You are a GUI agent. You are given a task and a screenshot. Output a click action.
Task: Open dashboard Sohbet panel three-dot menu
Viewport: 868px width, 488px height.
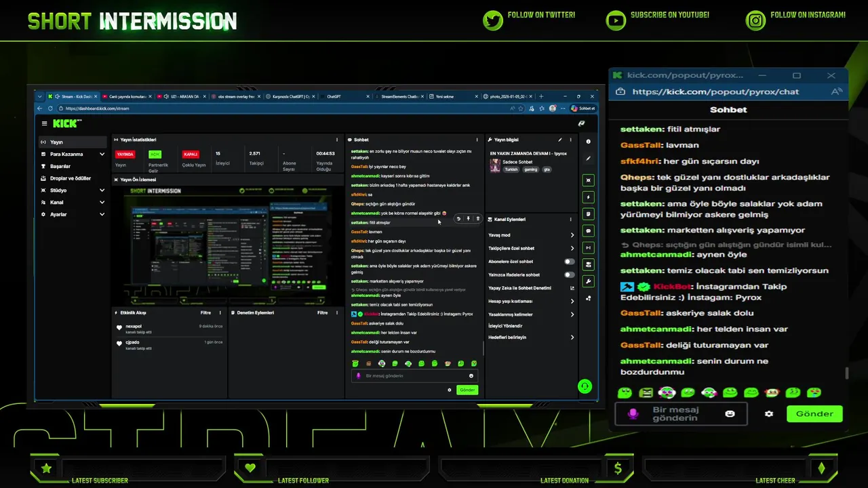[477, 140]
